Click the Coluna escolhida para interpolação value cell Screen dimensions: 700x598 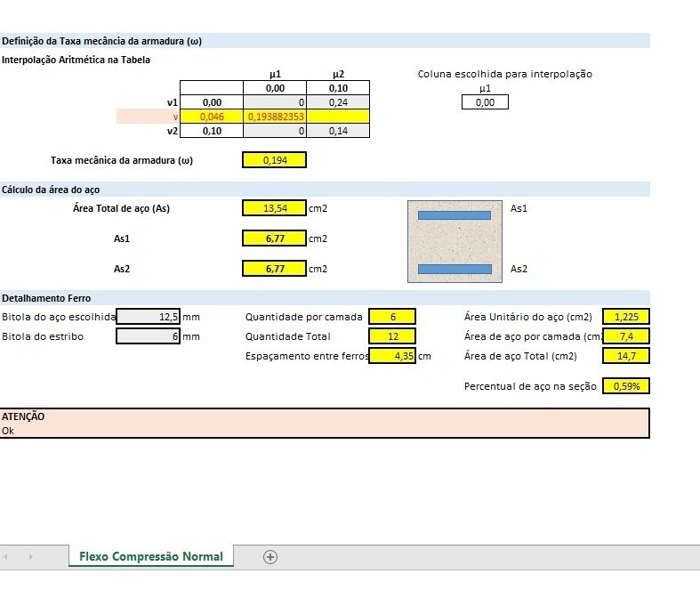pos(485,103)
